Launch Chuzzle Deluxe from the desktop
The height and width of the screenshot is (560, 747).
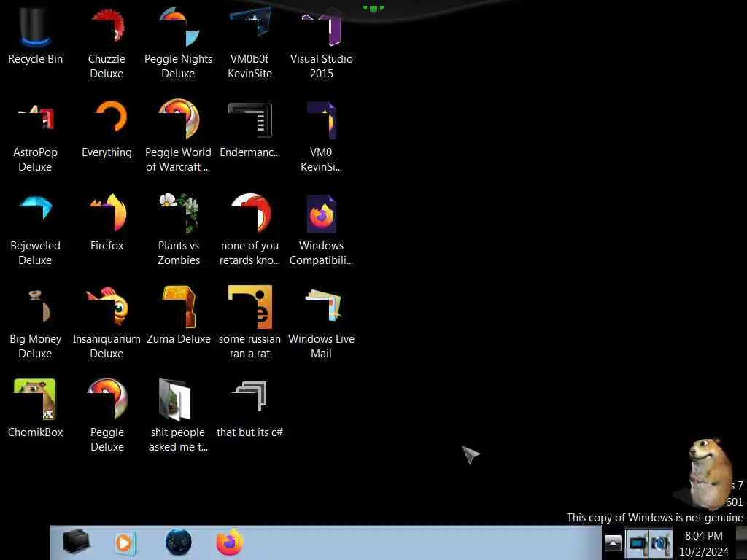pos(107,43)
